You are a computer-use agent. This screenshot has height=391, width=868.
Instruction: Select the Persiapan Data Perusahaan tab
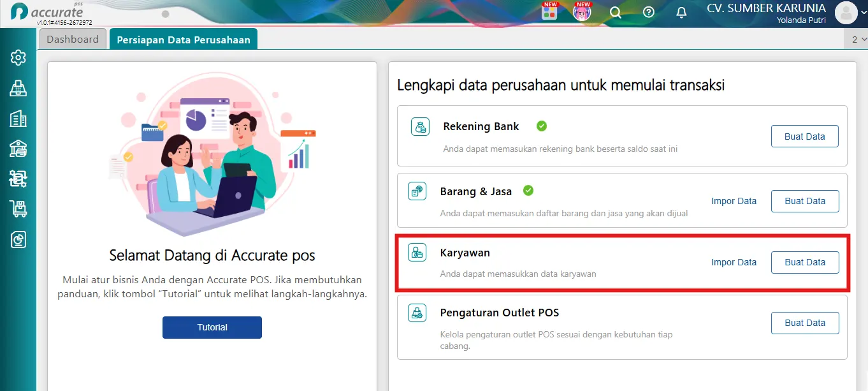[184, 39]
